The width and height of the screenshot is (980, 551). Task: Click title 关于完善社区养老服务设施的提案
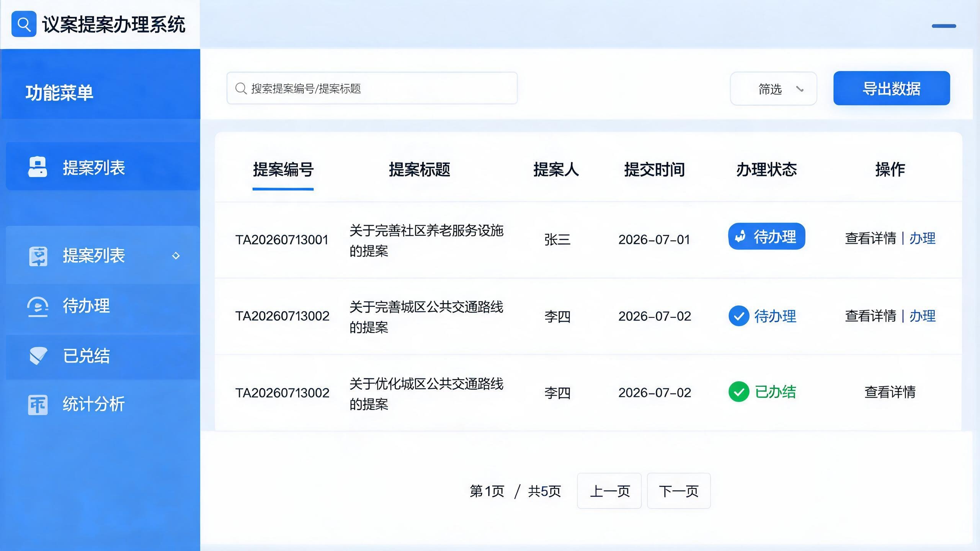(426, 241)
